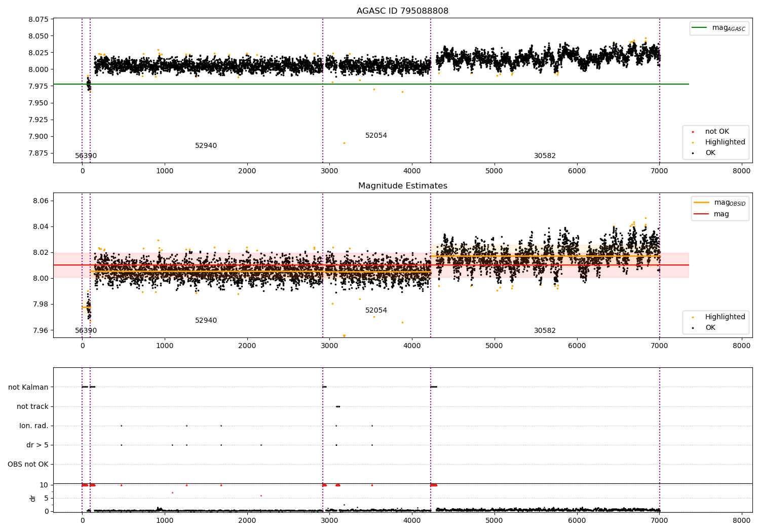
Task: Click the orange triangle marker at bottom of middle plot
Action: [344, 336]
